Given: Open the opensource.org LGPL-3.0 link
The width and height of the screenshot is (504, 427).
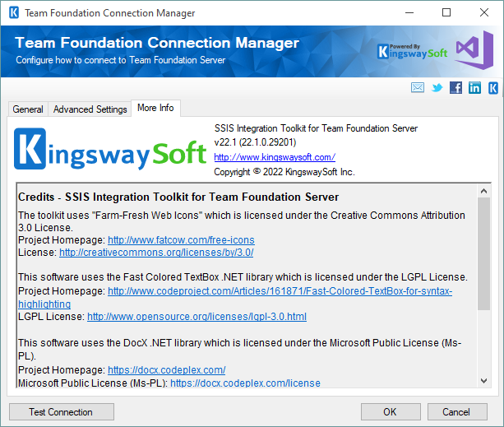Looking at the screenshot, I should coord(197,317).
